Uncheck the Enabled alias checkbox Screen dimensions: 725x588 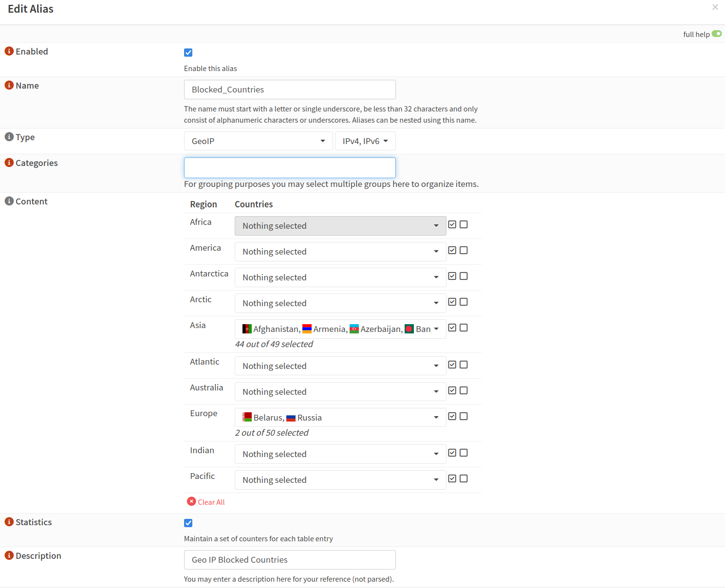188,53
